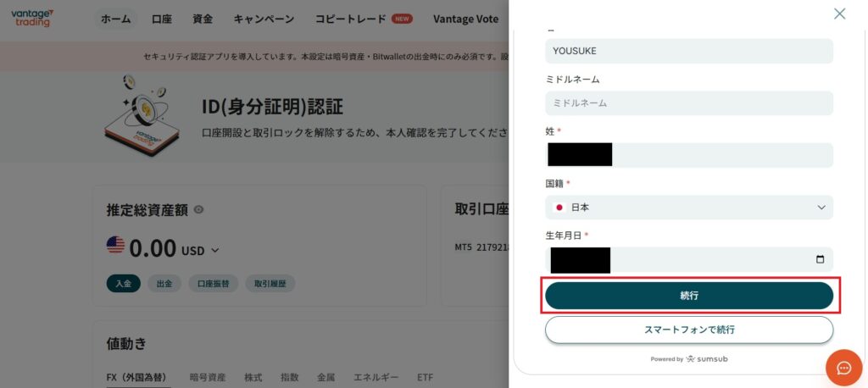This screenshot has width=868, height=388.
Task: Expand the USD currency dropdown arrow
Action: pyautogui.click(x=215, y=250)
